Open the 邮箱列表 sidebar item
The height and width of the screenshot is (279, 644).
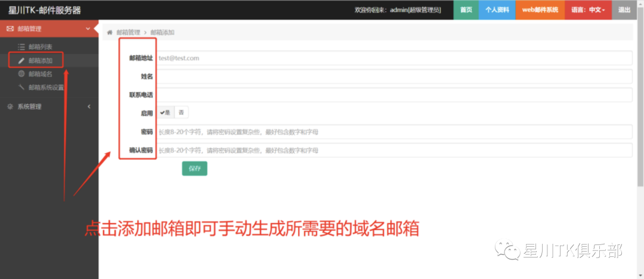(x=41, y=47)
